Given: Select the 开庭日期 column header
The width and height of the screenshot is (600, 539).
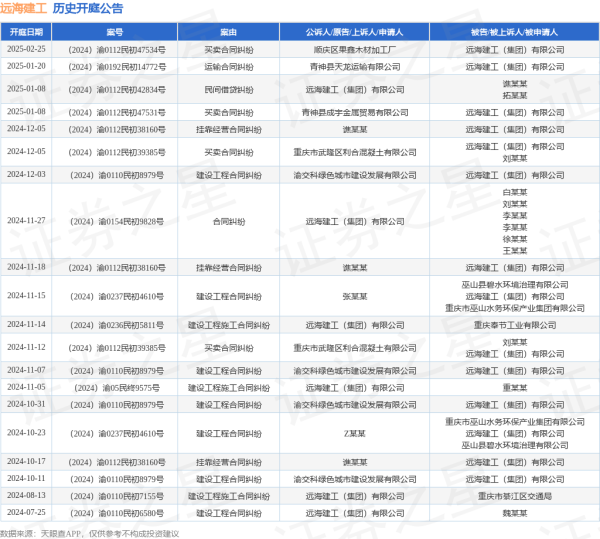Looking at the screenshot, I should tap(26, 32).
